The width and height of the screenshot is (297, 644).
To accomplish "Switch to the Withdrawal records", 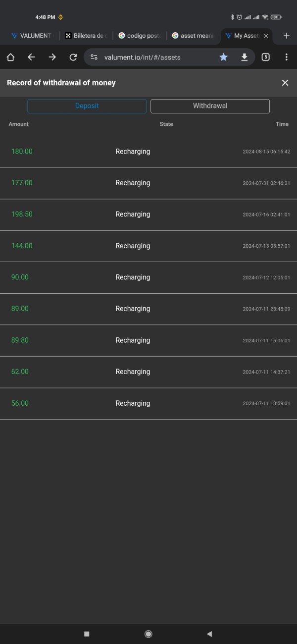I will [210, 106].
